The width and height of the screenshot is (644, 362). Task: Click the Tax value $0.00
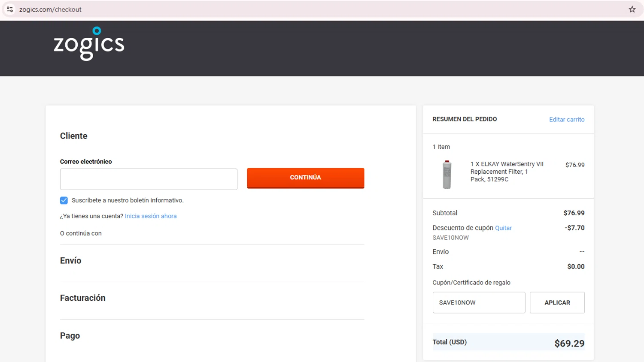coord(576,267)
